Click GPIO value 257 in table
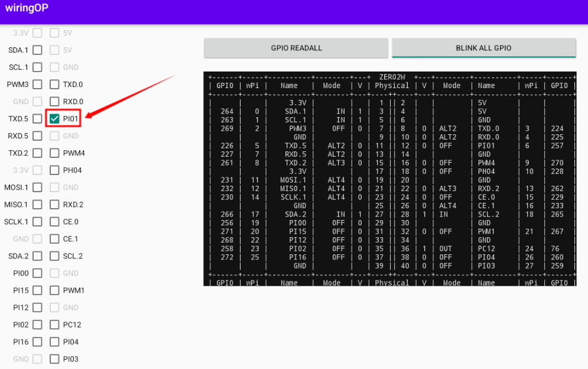 pyautogui.click(x=557, y=145)
